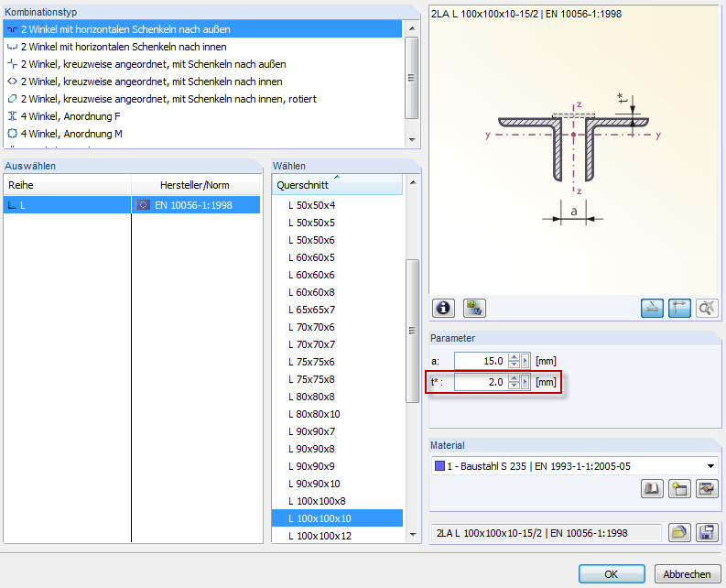Increase t* value with up arrow

(514, 378)
